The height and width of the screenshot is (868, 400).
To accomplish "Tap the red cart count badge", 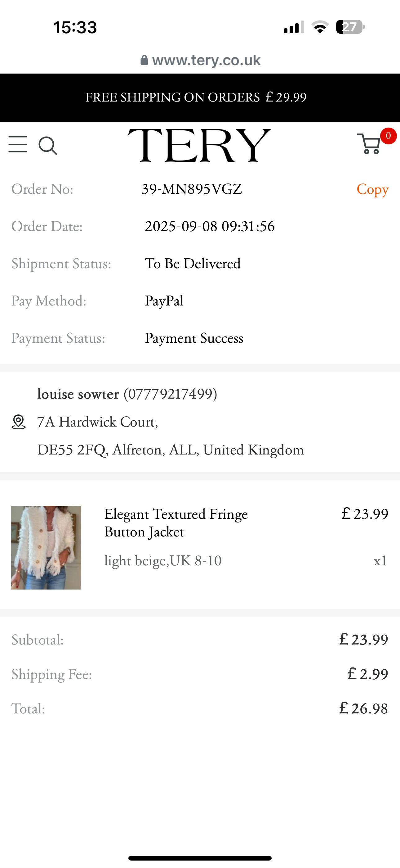I will click(388, 136).
